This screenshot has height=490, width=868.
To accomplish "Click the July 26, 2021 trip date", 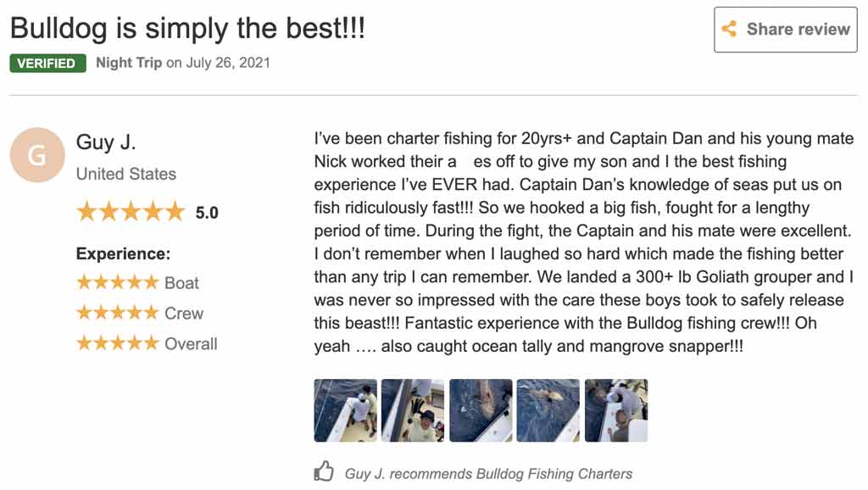I will point(228,63).
